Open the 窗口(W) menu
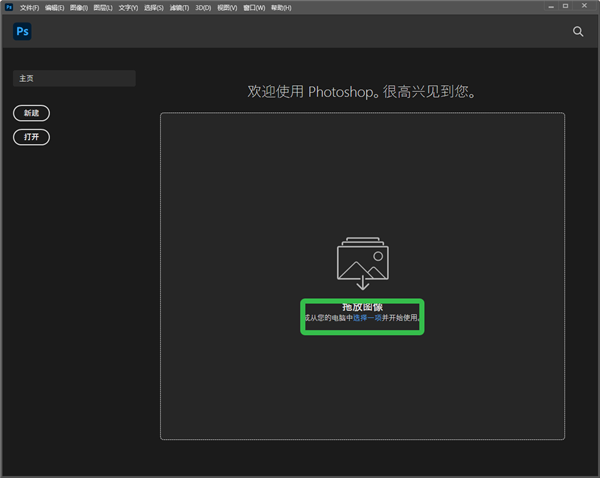 [x=254, y=7]
